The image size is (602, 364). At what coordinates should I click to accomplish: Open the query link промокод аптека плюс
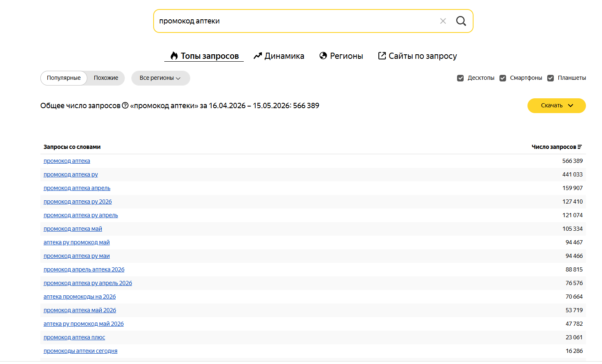tap(75, 337)
